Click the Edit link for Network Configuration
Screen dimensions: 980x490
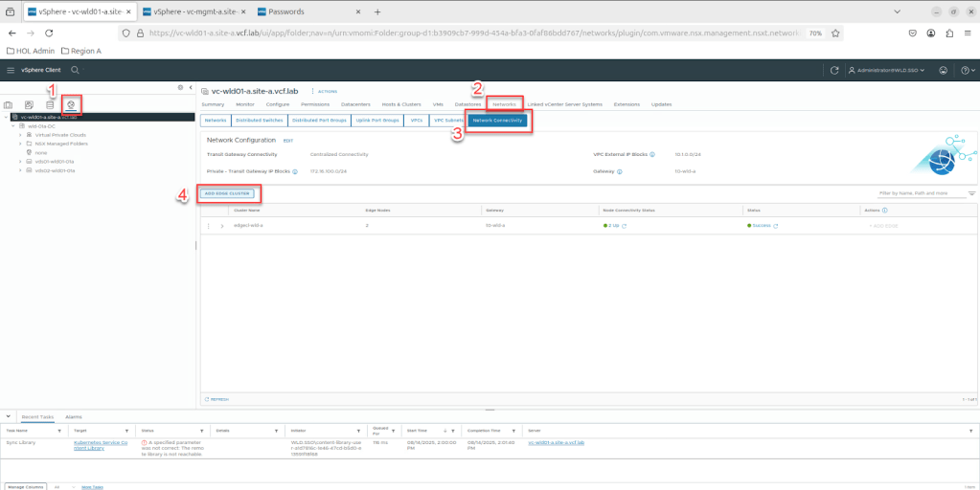point(288,141)
